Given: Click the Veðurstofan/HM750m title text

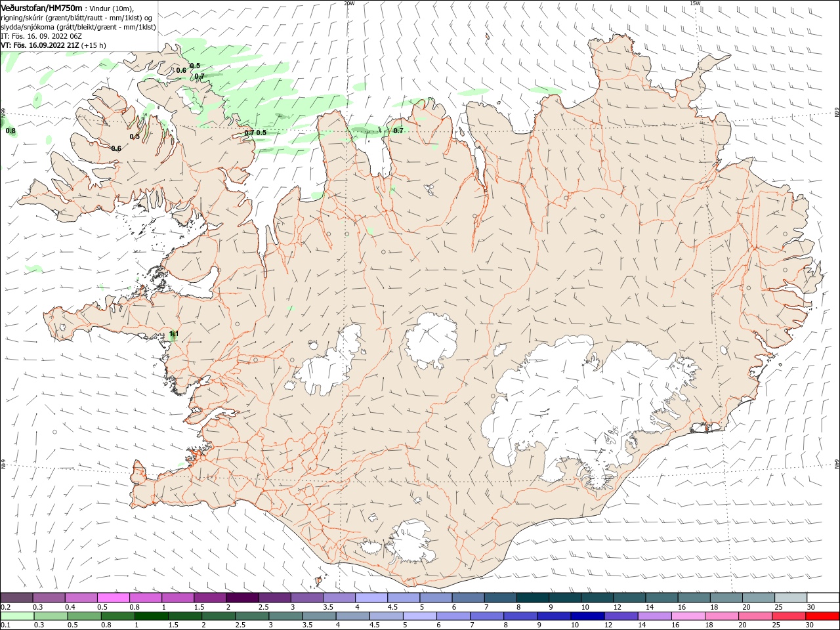Looking at the screenshot, I should tap(41, 8).
